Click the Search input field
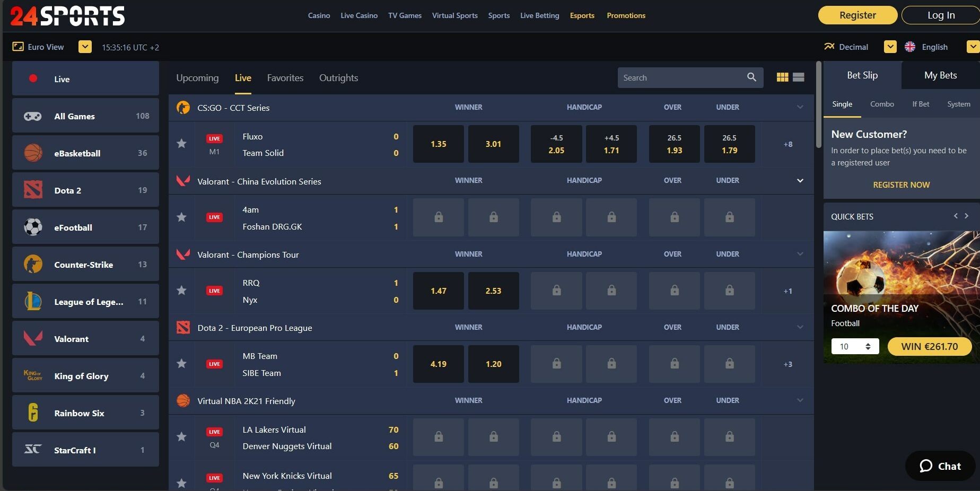This screenshot has width=980, height=491. [681, 78]
